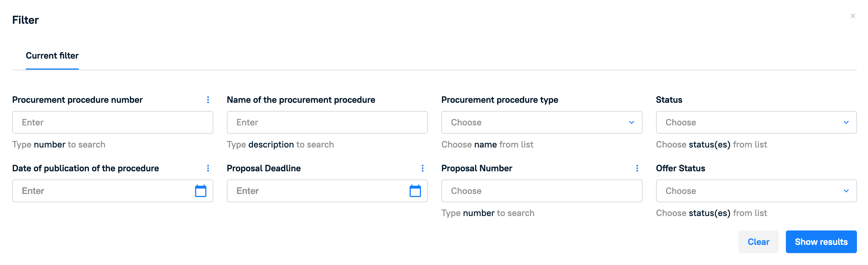Click the Filter heading text
868x265 pixels.
25,20
